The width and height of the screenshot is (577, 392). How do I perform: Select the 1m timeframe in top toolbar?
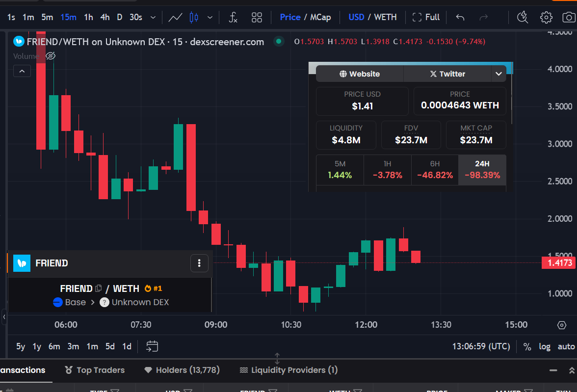[x=28, y=17]
